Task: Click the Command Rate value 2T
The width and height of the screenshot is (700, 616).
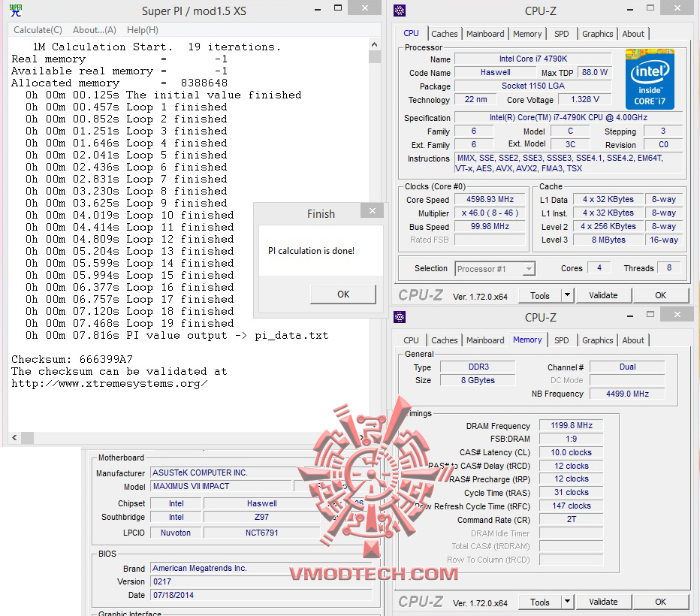Action: 572,519
